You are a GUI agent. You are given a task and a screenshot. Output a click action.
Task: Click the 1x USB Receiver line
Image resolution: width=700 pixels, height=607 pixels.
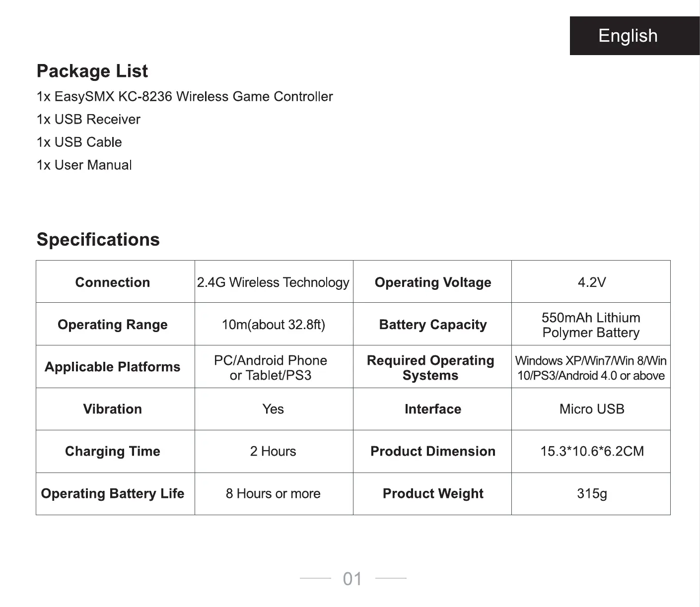88,119
